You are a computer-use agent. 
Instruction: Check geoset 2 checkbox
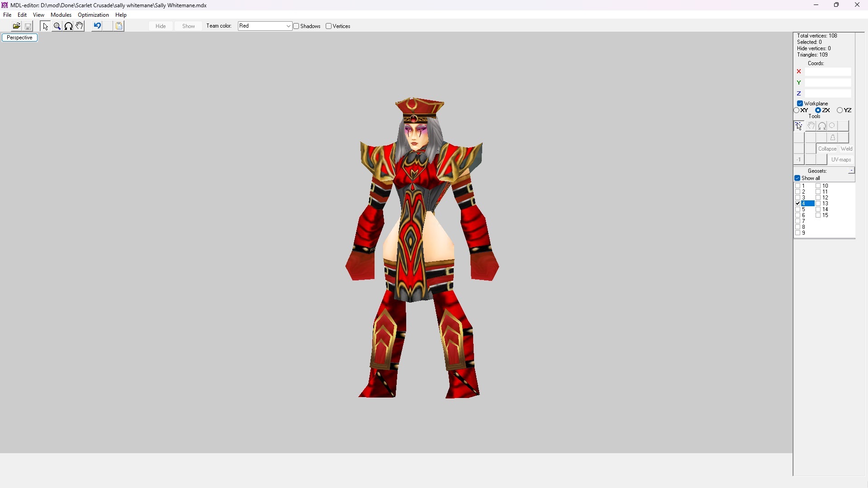coord(798,192)
